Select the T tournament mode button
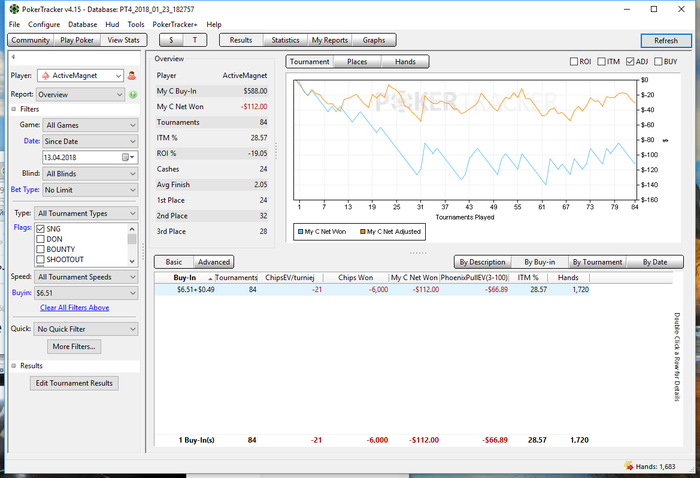The height and width of the screenshot is (478, 700). [195, 40]
